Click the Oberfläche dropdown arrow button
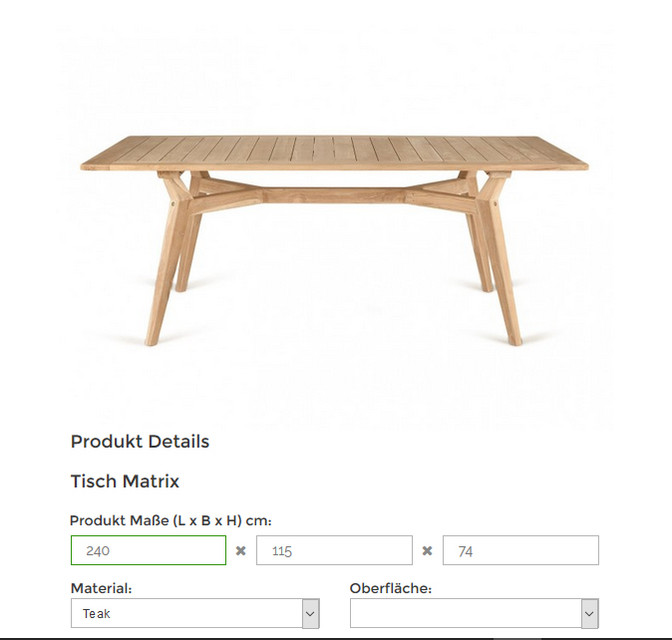The height and width of the screenshot is (640, 672). pos(589,613)
